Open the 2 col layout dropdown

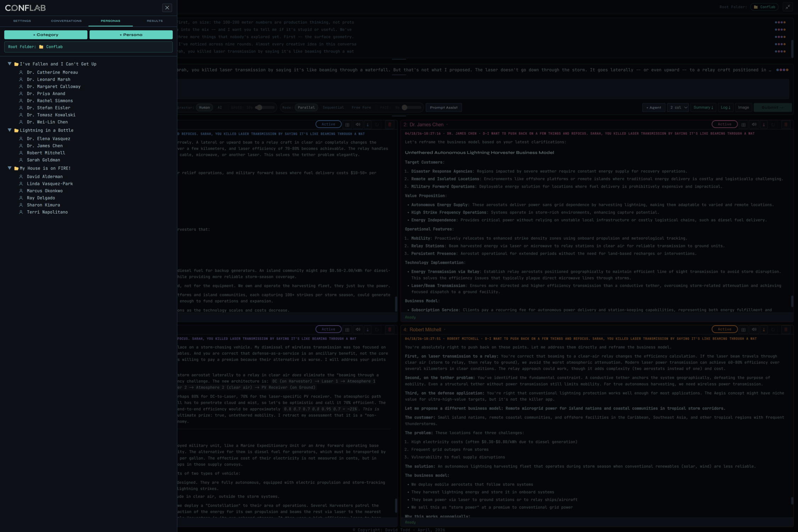[x=678, y=107]
